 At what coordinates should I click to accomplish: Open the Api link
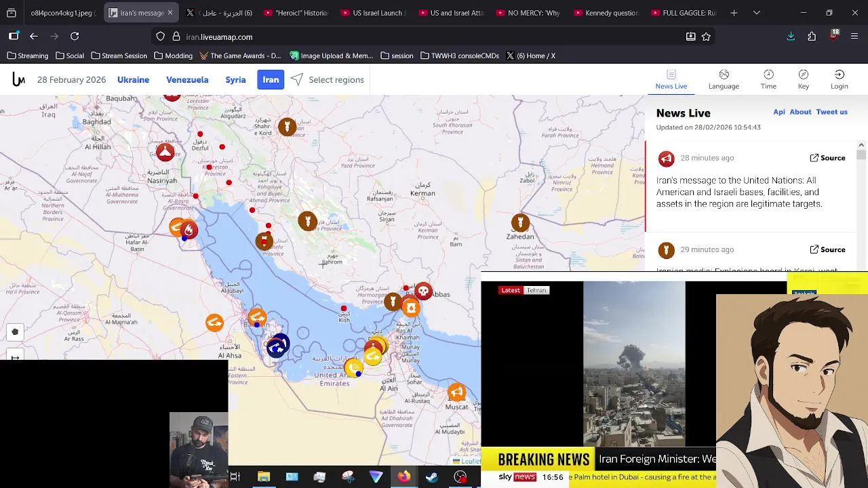[x=779, y=112]
